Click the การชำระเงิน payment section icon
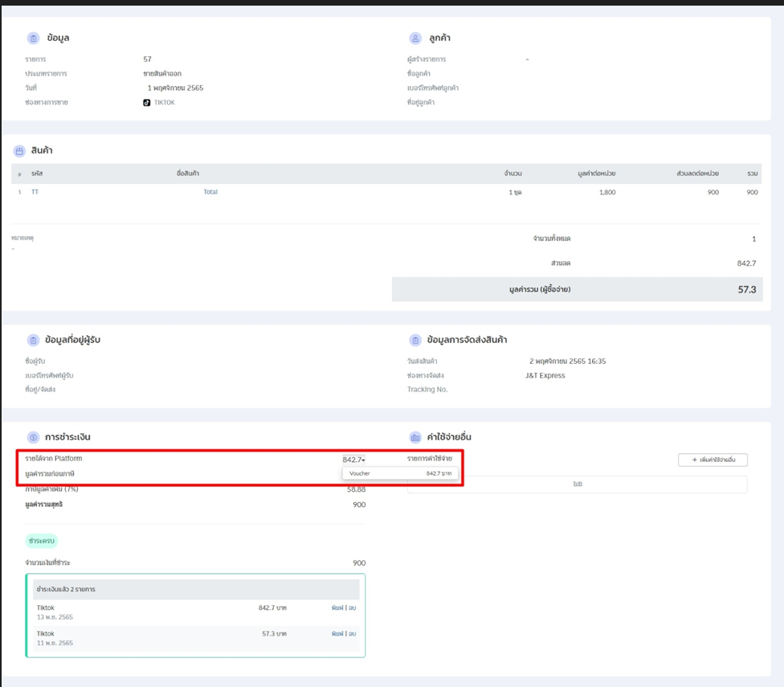 [x=33, y=437]
